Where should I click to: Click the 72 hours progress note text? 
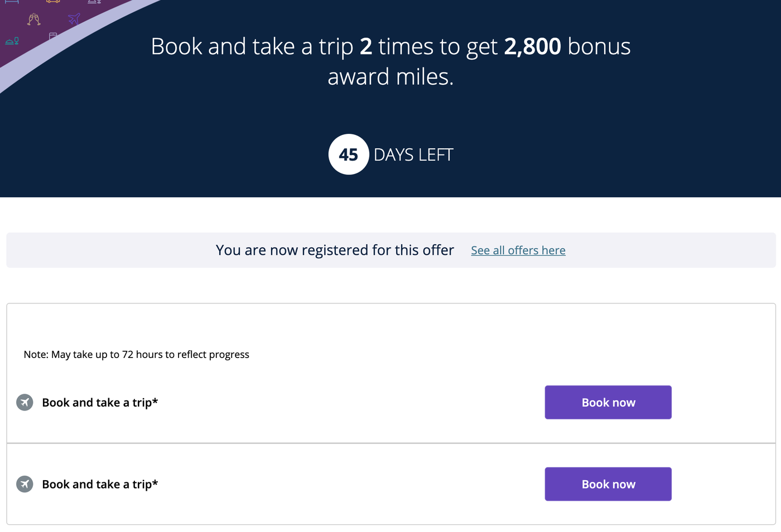click(136, 354)
